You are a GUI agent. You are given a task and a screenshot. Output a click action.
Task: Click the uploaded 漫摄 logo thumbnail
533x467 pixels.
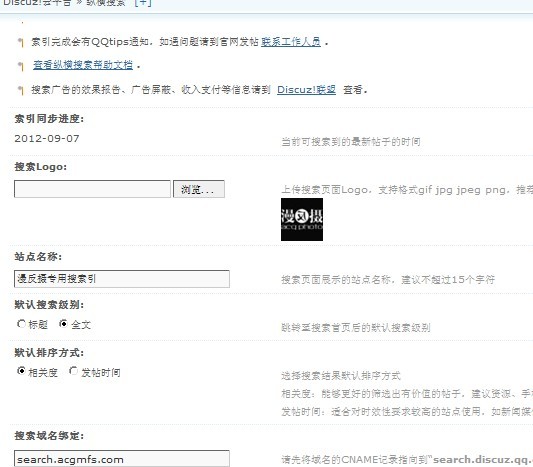tap(302, 220)
